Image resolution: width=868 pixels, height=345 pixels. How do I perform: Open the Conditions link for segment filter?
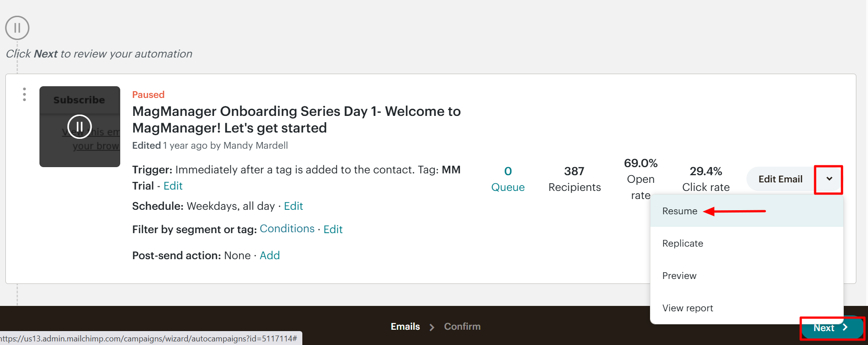click(x=287, y=229)
